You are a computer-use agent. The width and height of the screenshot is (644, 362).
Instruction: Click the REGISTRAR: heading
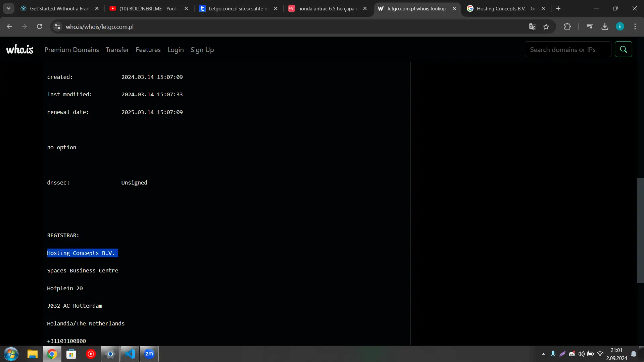[x=63, y=235]
